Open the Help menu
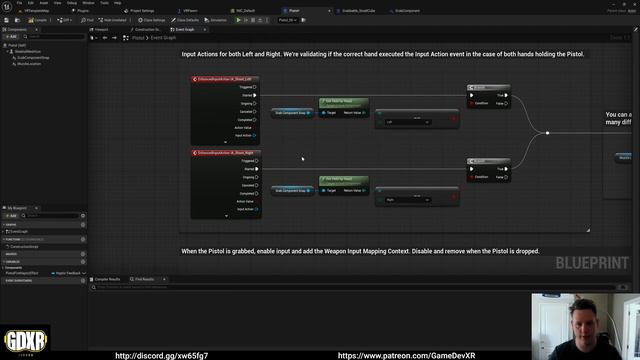Screen dimensions: 640x360 coord(118,3)
